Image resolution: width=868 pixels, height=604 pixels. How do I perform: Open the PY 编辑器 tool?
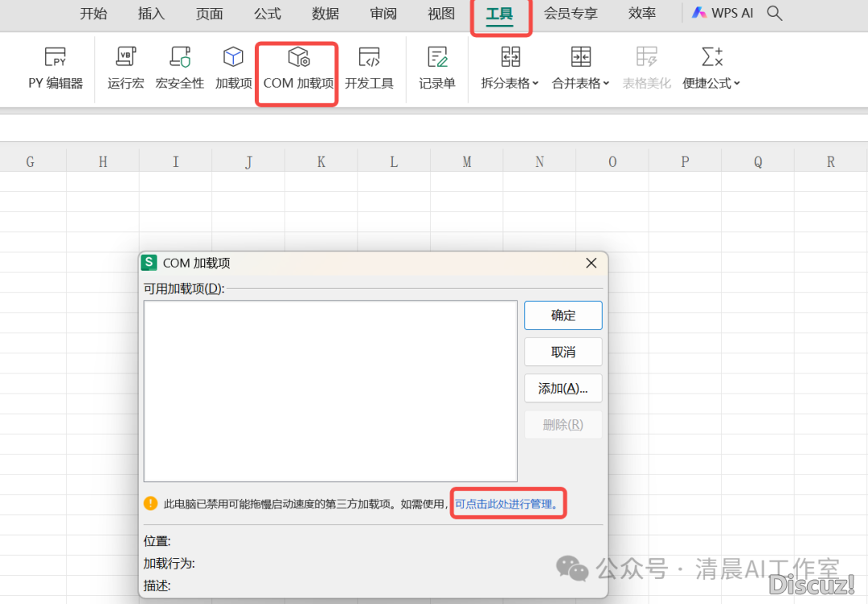[x=55, y=67]
